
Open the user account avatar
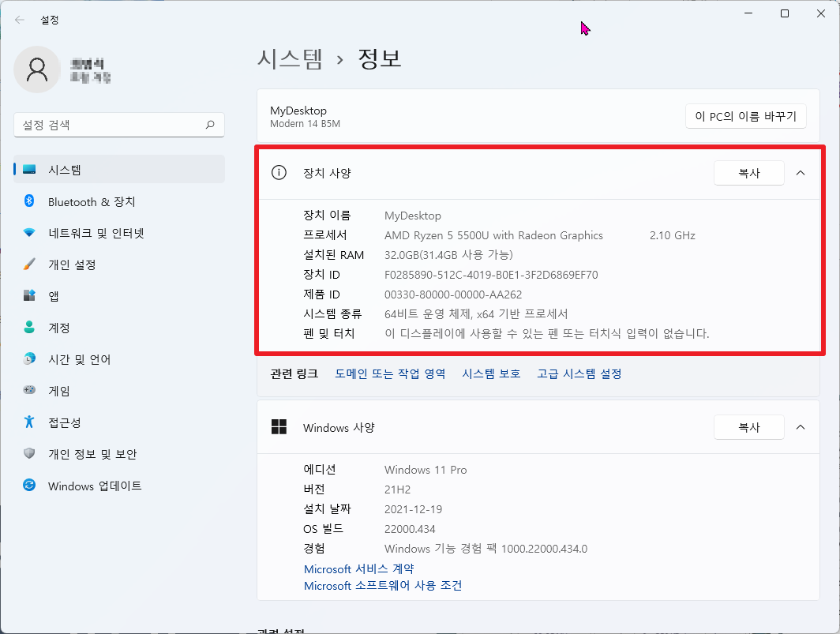[37, 69]
